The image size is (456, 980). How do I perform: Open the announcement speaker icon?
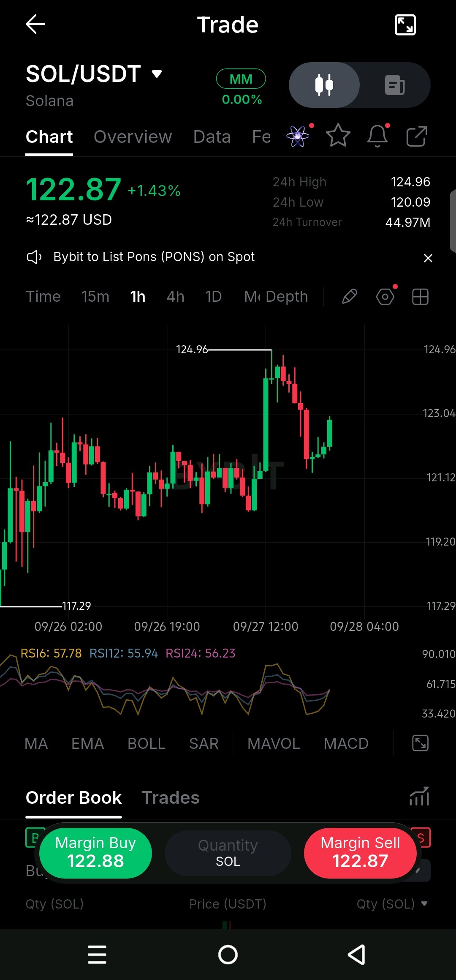point(34,257)
